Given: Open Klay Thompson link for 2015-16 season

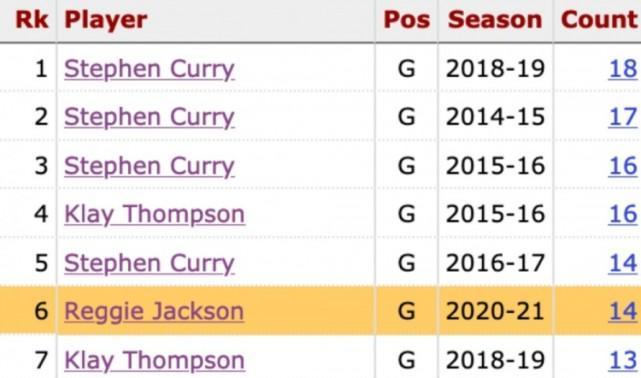Looking at the screenshot, I should click(x=155, y=215).
